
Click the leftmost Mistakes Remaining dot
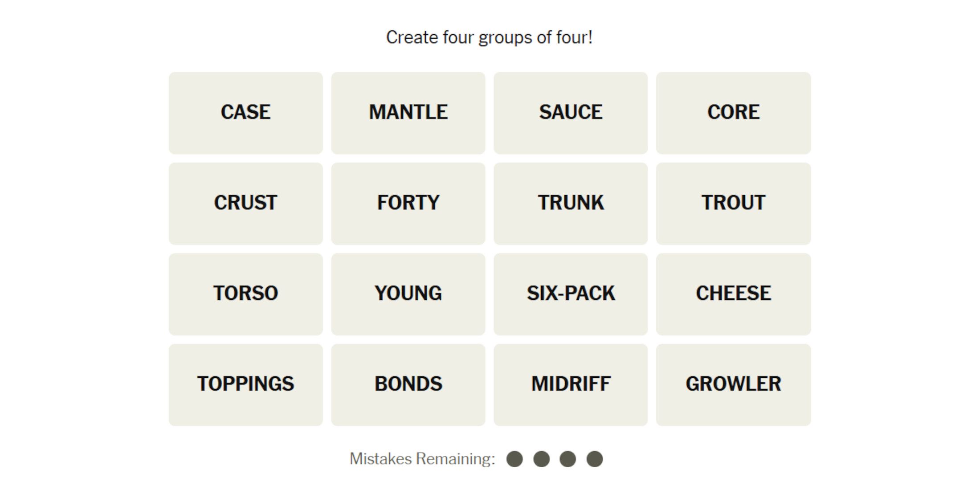[x=514, y=459]
